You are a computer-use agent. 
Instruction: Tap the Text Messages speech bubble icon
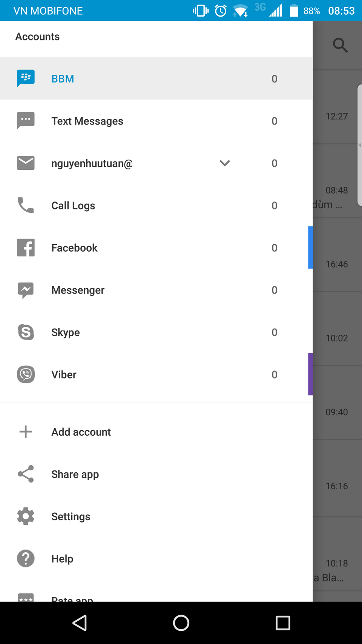26,121
